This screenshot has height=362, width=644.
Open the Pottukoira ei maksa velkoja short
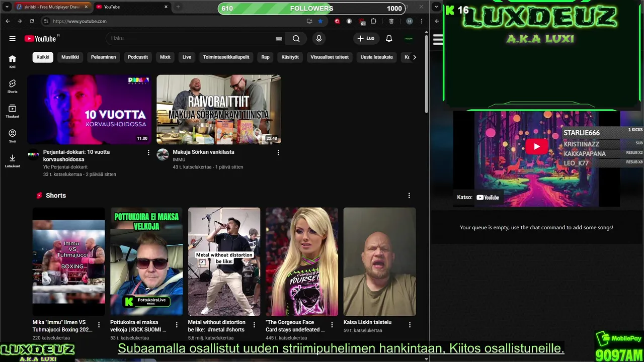point(146,261)
